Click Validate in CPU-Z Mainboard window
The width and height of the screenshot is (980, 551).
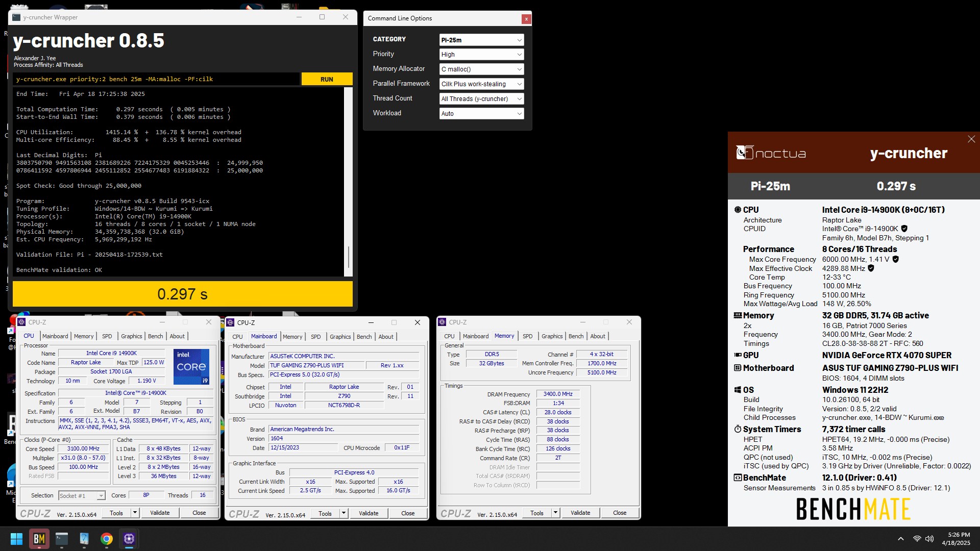[x=369, y=513]
